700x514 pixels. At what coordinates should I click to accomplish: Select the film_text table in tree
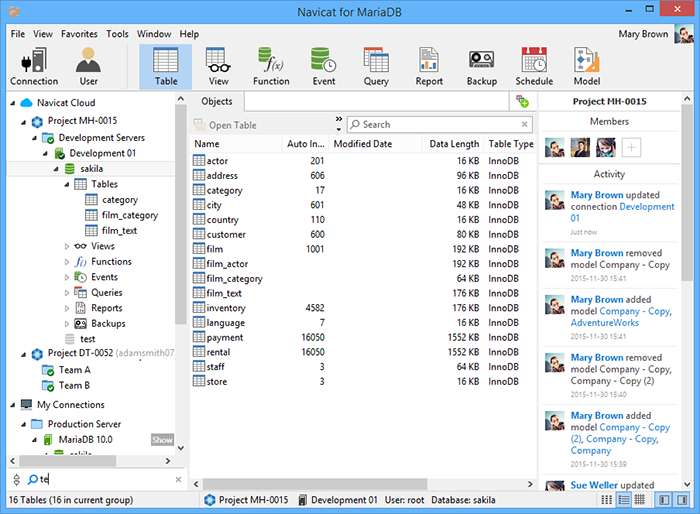[x=119, y=231]
